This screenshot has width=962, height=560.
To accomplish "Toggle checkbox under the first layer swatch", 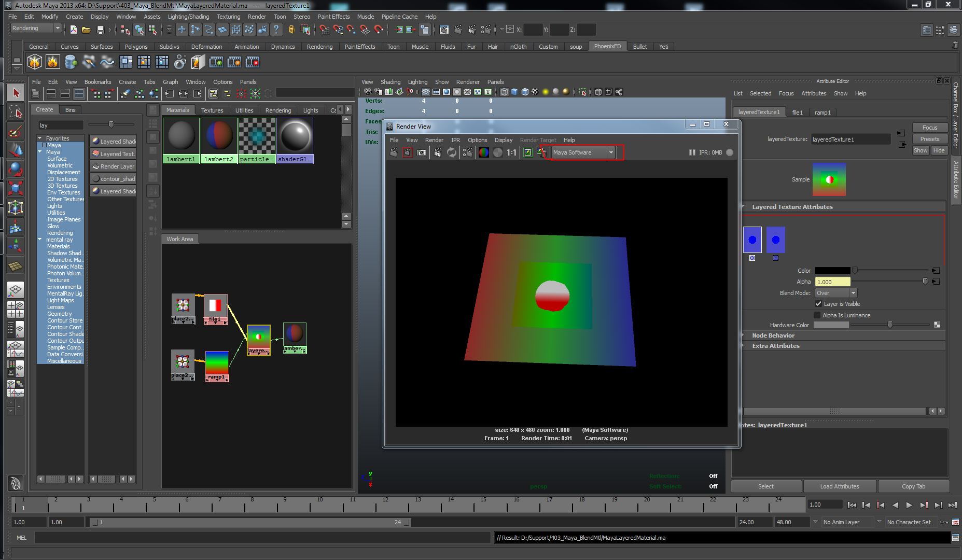I will (x=752, y=258).
